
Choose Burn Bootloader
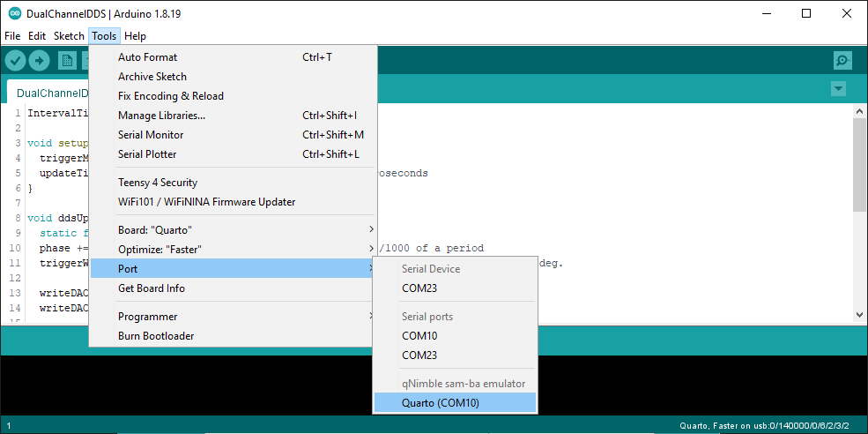point(156,336)
